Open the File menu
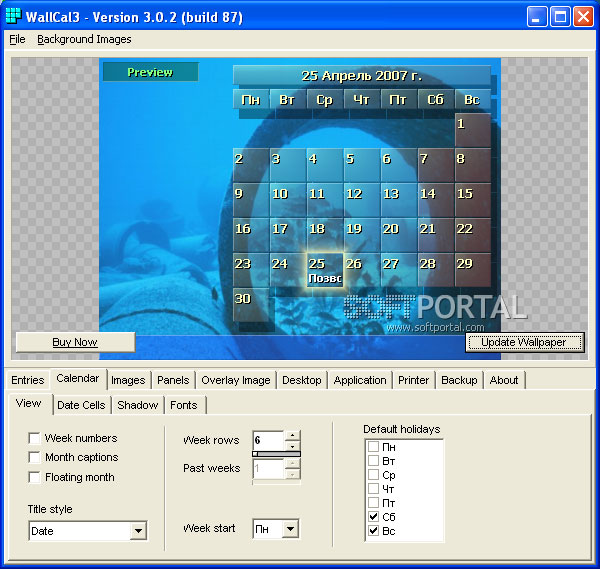This screenshot has height=569, width=600. [17, 39]
